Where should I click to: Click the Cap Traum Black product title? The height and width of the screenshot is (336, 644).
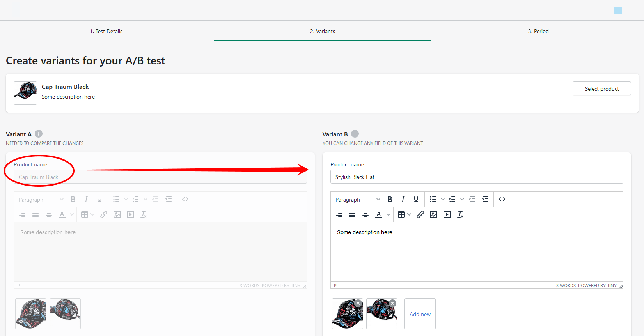(x=65, y=87)
